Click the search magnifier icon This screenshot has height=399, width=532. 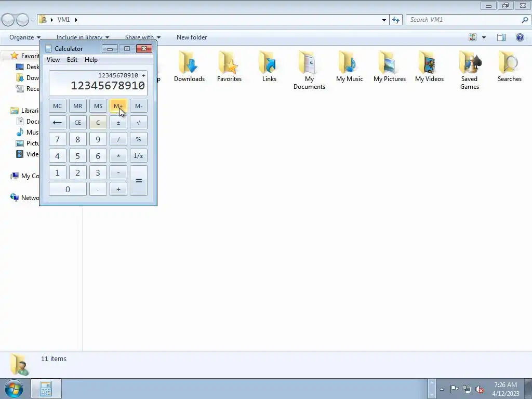(525, 20)
